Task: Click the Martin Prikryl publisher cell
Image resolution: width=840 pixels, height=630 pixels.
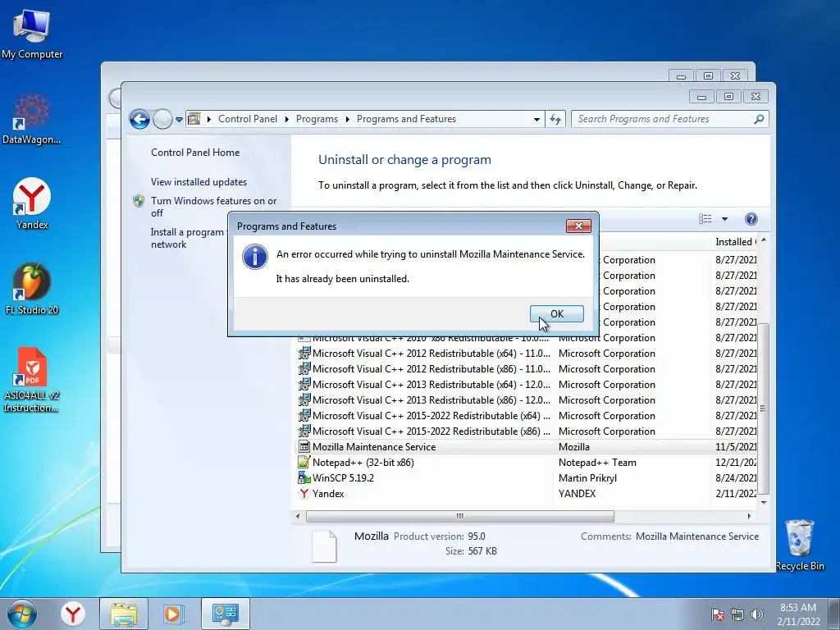Action: pos(587,478)
